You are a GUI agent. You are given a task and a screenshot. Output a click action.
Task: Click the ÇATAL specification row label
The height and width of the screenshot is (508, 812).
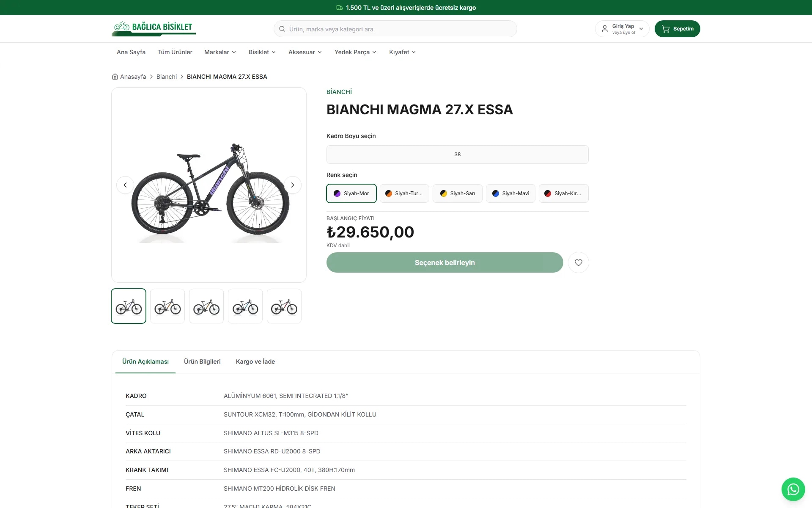point(135,414)
